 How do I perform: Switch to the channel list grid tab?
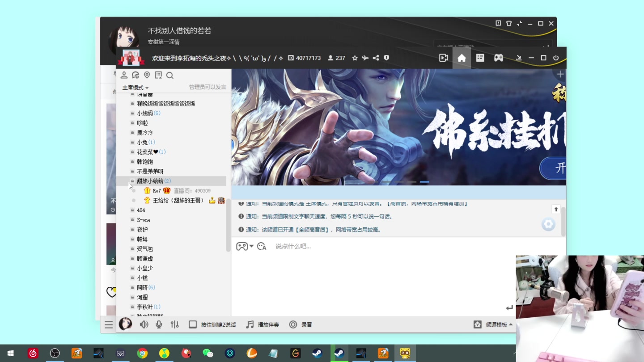point(480,58)
